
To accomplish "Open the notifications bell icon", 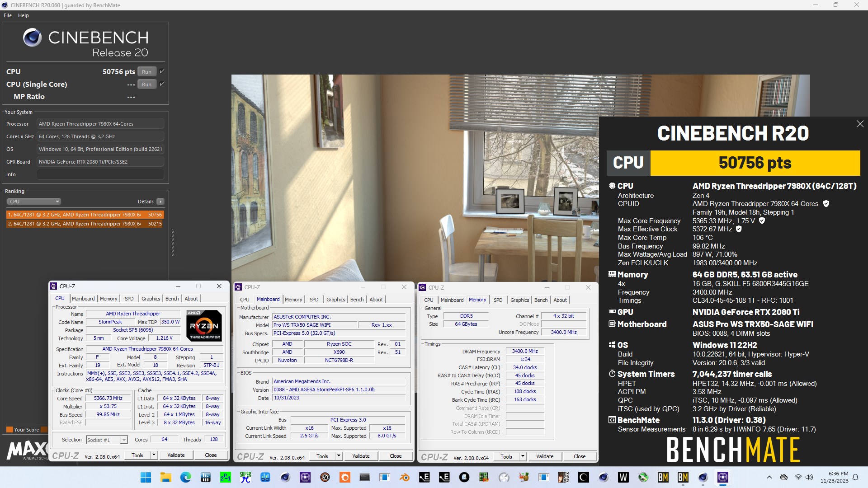I will pos(855,477).
